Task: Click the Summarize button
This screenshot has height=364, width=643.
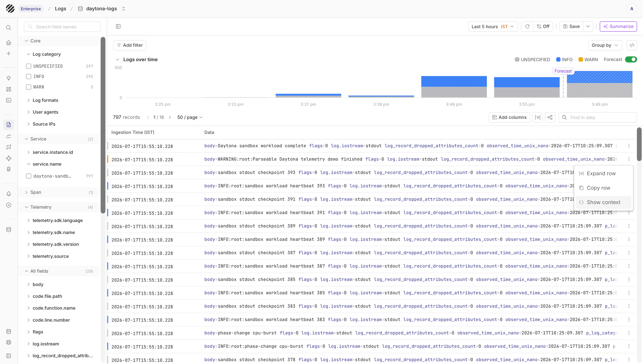Action: pyautogui.click(x=618, y=26)
